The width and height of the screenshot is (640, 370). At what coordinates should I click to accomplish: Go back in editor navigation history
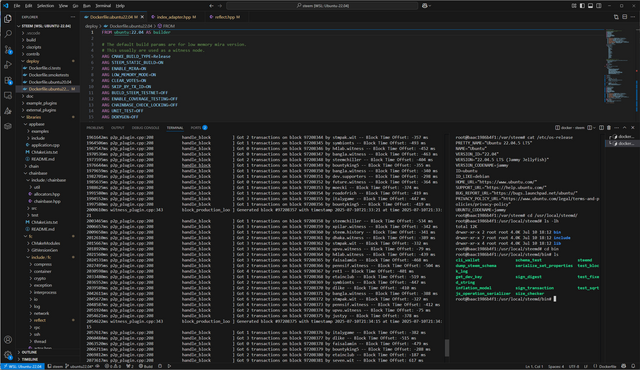click(x=211, y=6)
